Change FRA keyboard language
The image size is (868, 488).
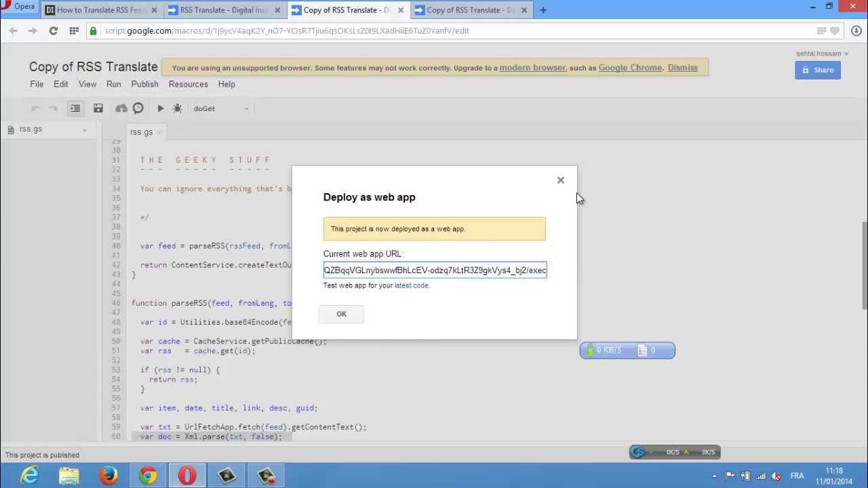[797, 476]
